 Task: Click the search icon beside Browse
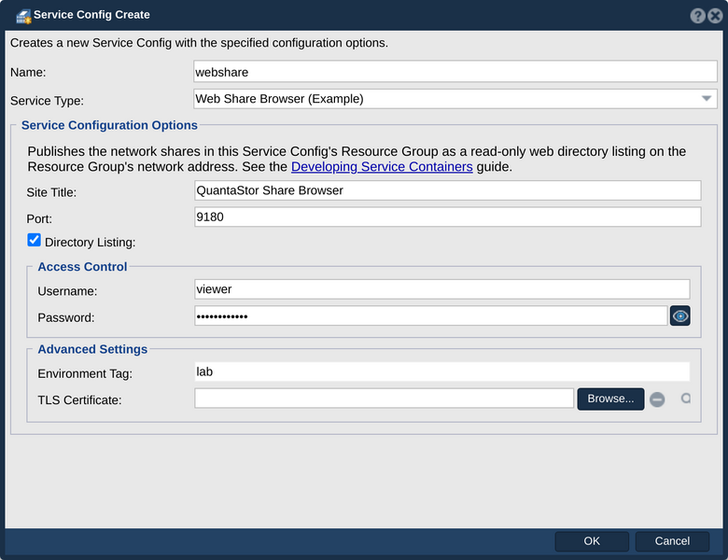685,399
